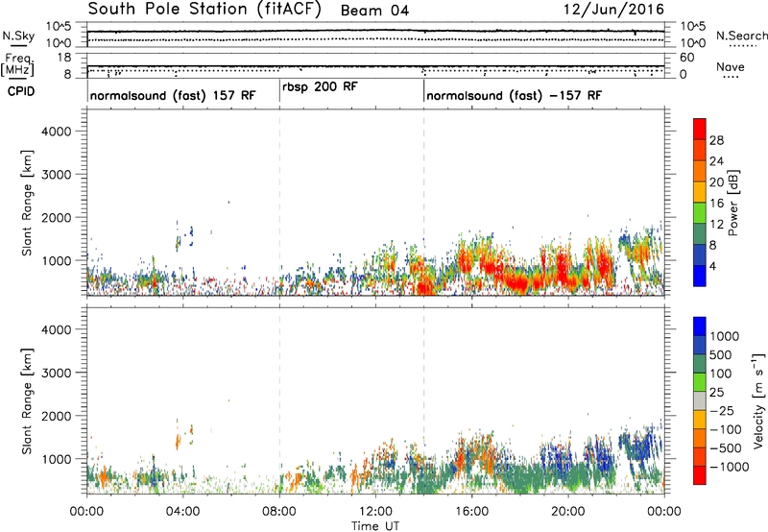The width and height of the screenshot is (768, 532).
Task: Click the 'CPID' row label
Action: pos(21,91)
